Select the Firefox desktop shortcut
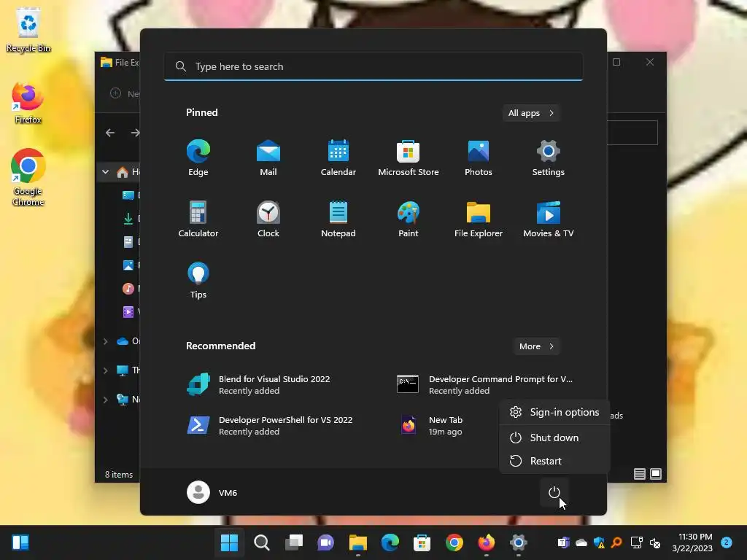 click(x=28, y=103)
